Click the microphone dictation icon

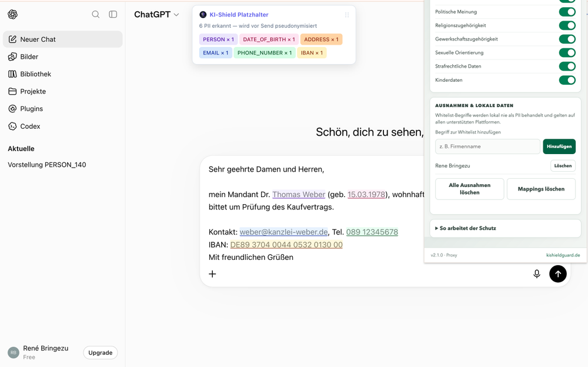click(x=537, y=274)
